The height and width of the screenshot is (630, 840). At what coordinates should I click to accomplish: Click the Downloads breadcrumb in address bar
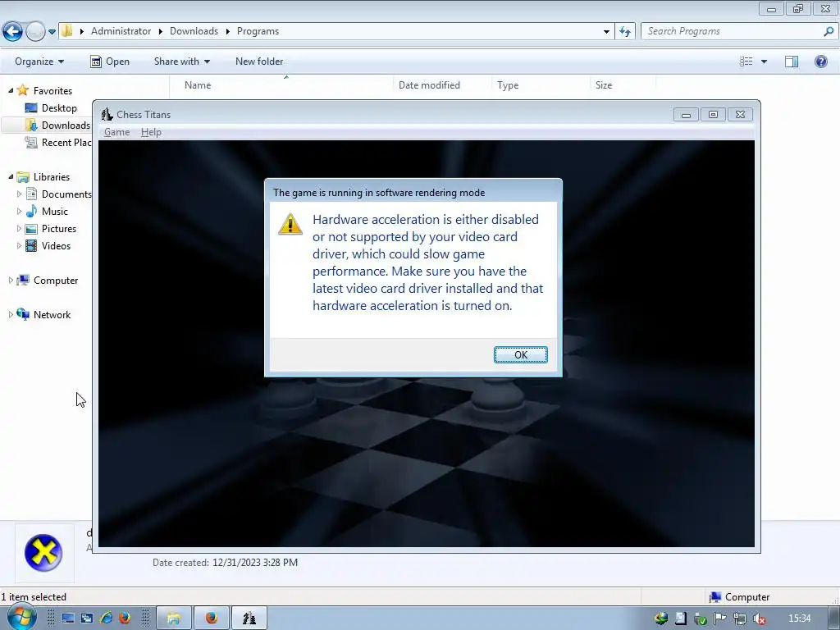pos(194,31)
